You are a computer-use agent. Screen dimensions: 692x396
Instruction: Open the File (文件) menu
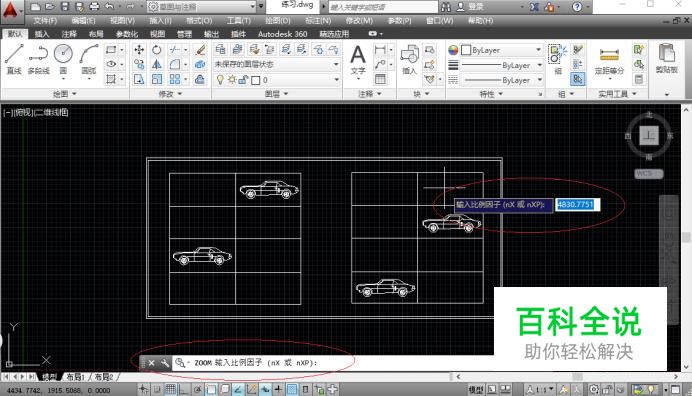45,21
